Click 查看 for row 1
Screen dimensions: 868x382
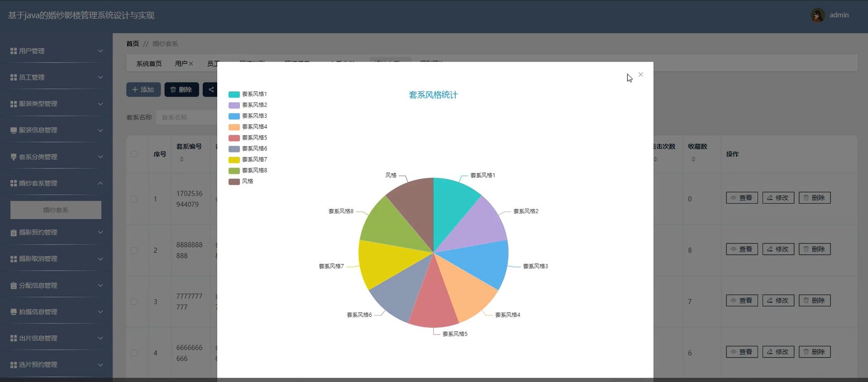742,198
